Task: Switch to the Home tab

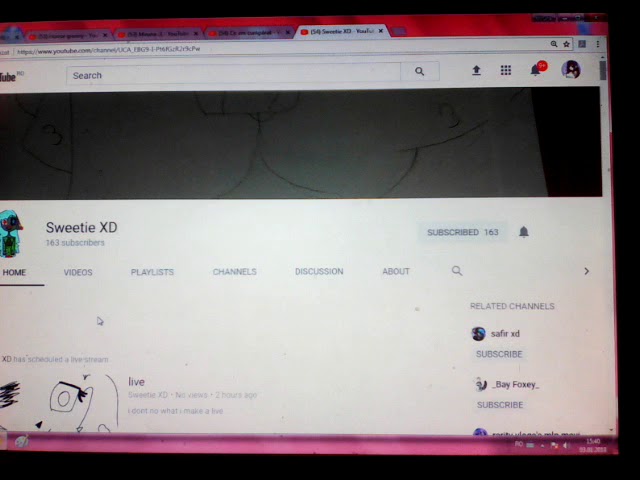Action: pyautogui.click(x=14, y=272)
